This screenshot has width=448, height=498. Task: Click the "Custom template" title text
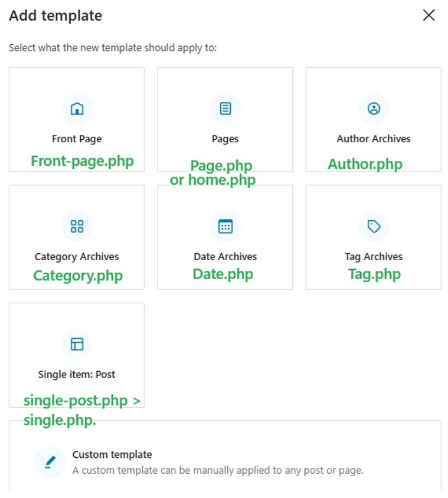tap(112, 455)
